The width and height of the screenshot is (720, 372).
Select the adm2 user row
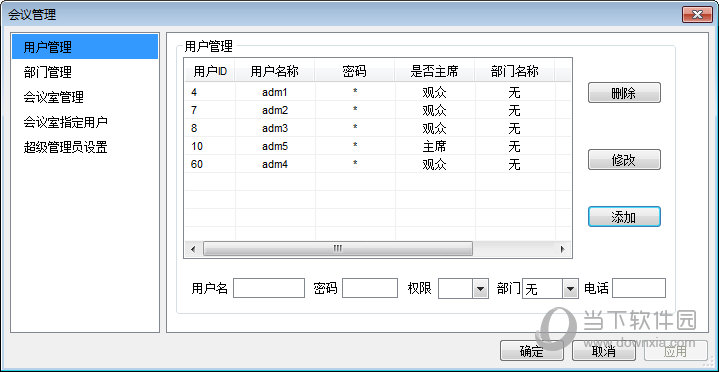(x=378, y=110)
